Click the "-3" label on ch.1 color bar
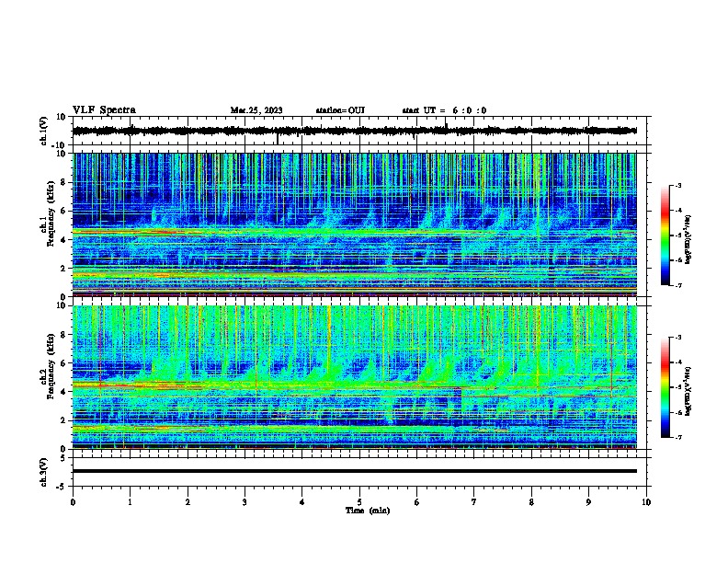The width and height of the screenshot is (728, 563). 678,186
